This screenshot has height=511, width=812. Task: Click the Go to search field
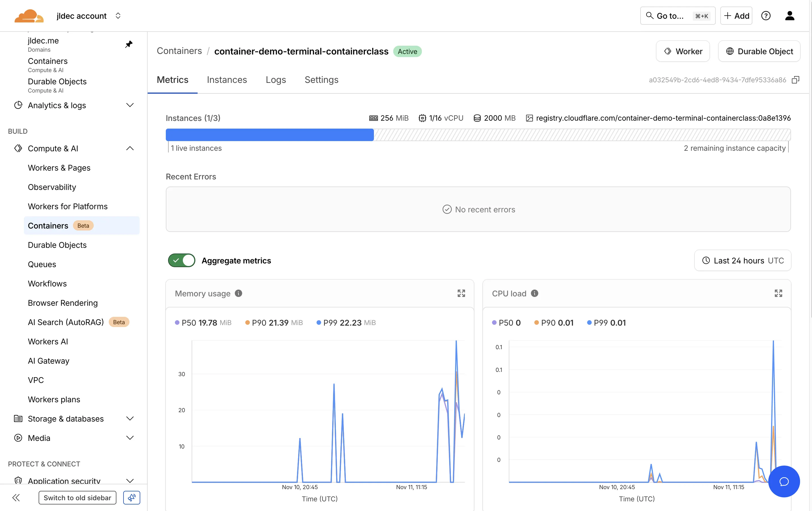pos(677,16)
